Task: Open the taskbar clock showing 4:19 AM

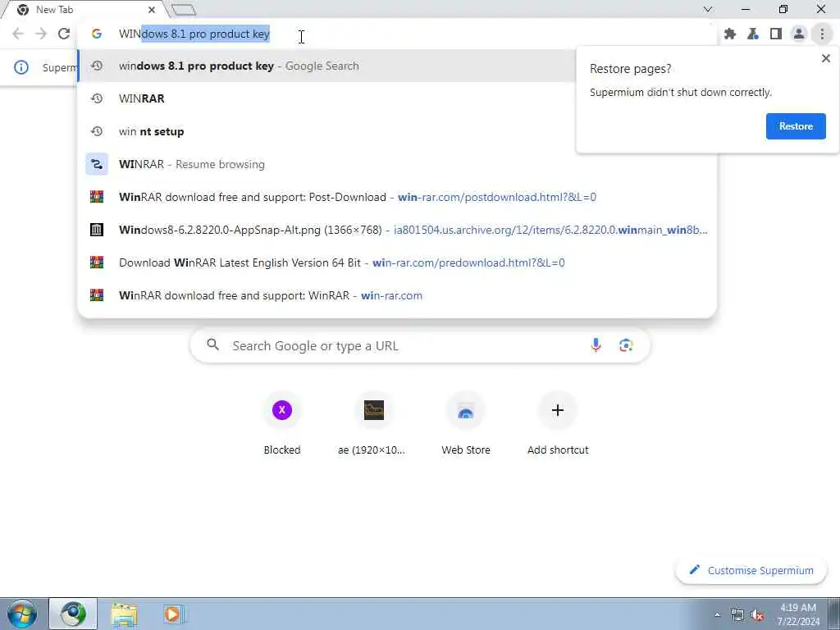Action: point(798,614)
